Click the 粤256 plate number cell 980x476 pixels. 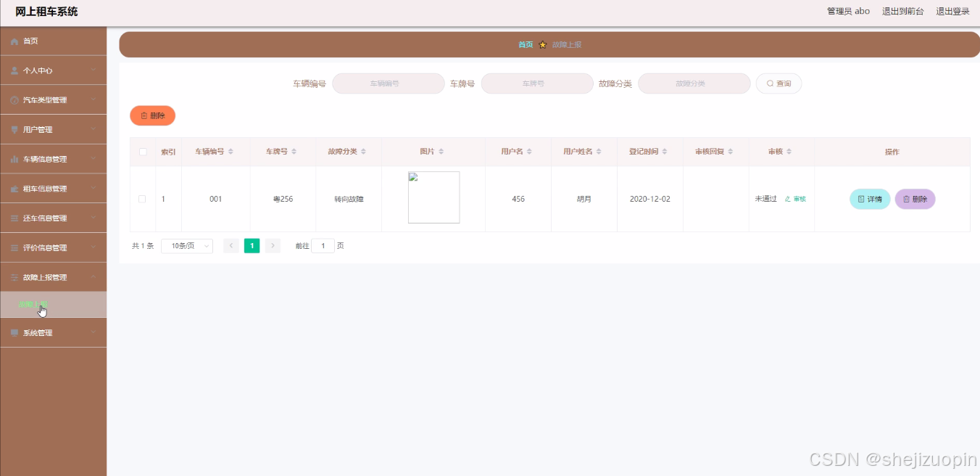pyautogui.click(x=283, y=199)
